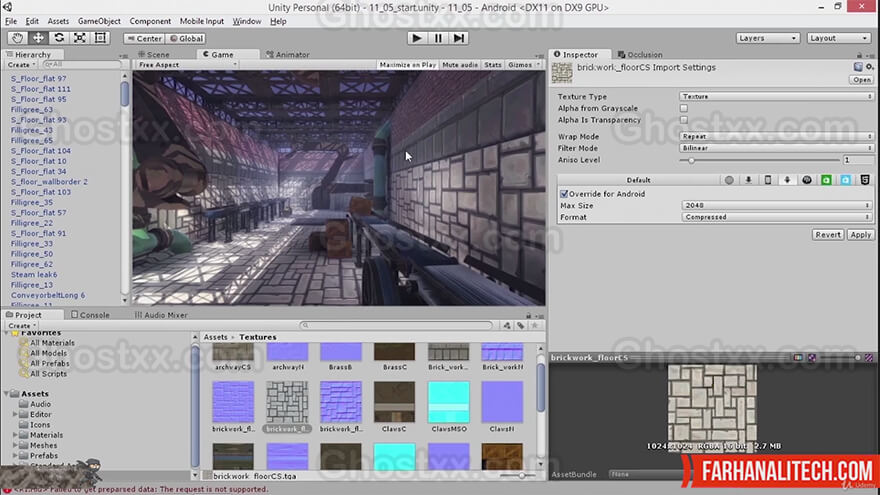Select Steam leak6 in Hierarchy

[34, 274]
